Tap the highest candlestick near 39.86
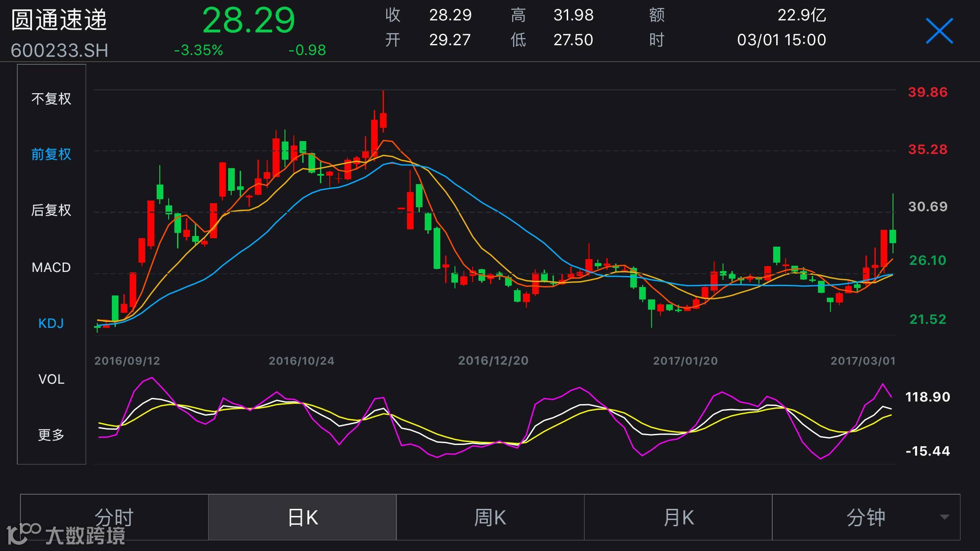This screenshot has width=980, height=551. click(x=383, y=119)
